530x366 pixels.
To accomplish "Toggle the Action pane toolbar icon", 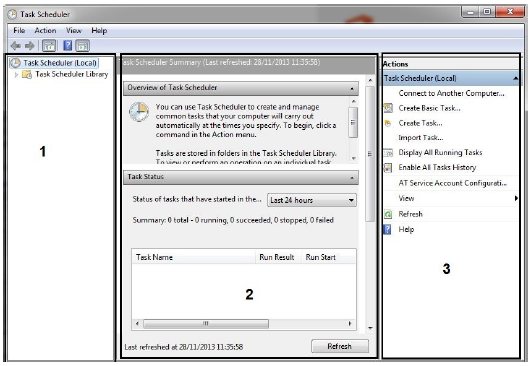I will pyautogui.click(x=83, y=46).
